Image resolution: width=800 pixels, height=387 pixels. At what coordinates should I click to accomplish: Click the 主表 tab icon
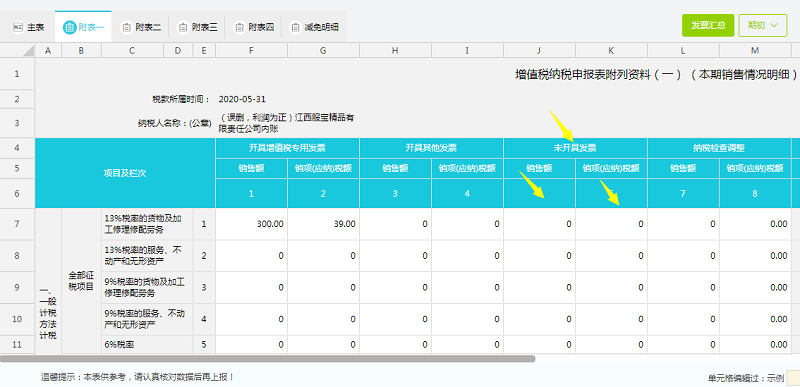coord(18,27)
